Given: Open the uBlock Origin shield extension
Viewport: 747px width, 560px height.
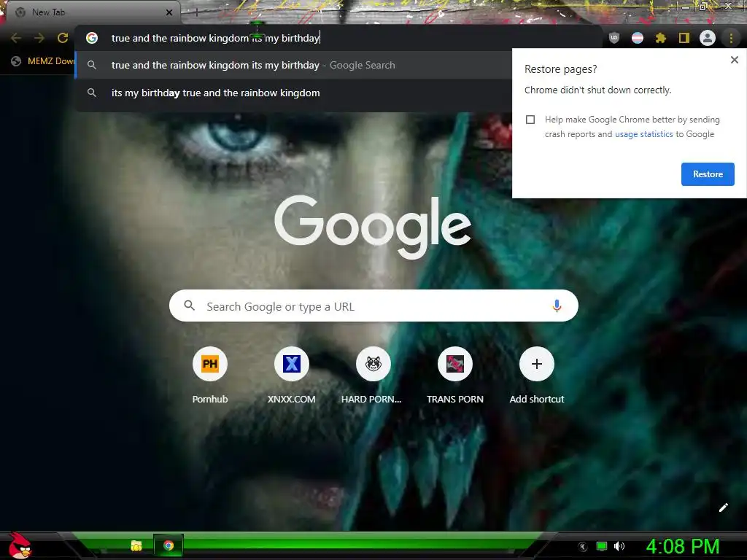Looking at the screenshot, I should pyautogui.click(x=614, y=38).
